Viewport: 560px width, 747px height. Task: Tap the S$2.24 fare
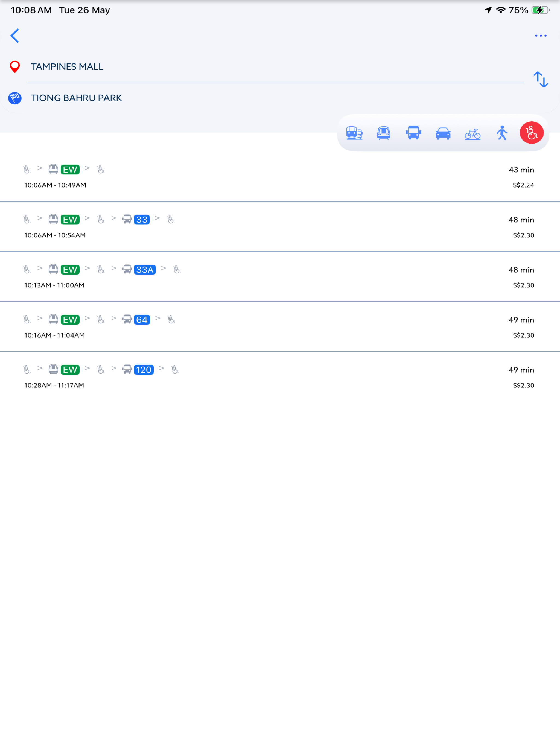(523, 185)
